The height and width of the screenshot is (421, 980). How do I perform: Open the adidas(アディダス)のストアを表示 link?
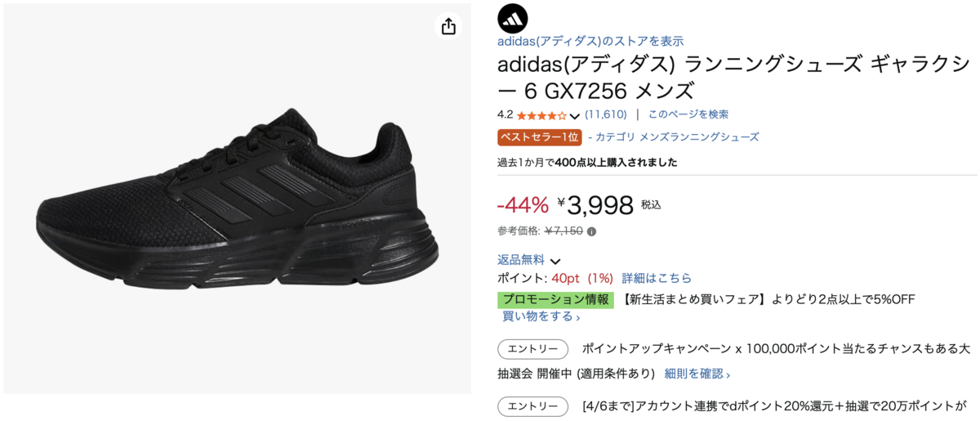tap(590, 41)
